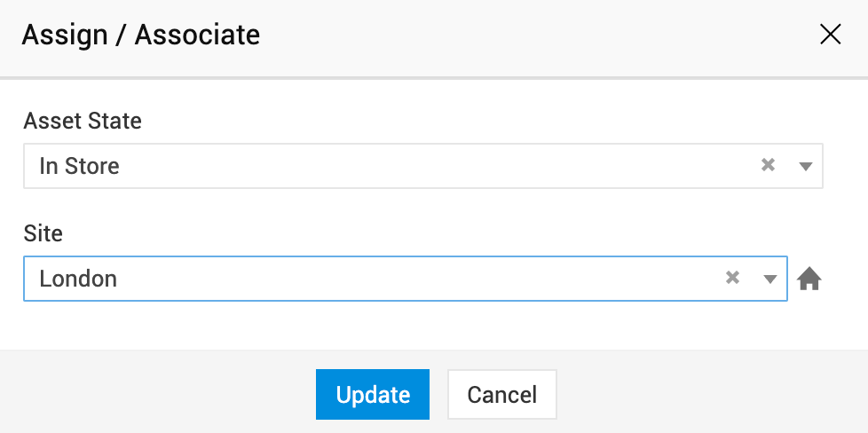Click empty footer area right of Cancel

710,394
